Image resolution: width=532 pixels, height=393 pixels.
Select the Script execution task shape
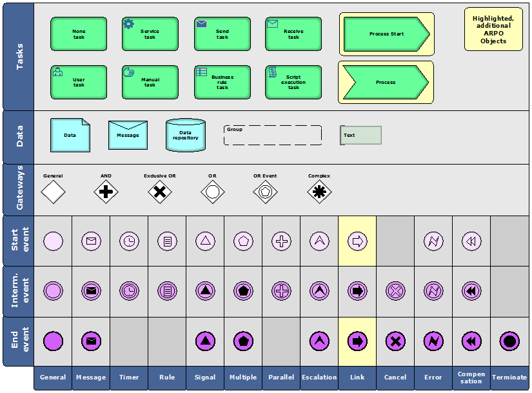[293, 82]
